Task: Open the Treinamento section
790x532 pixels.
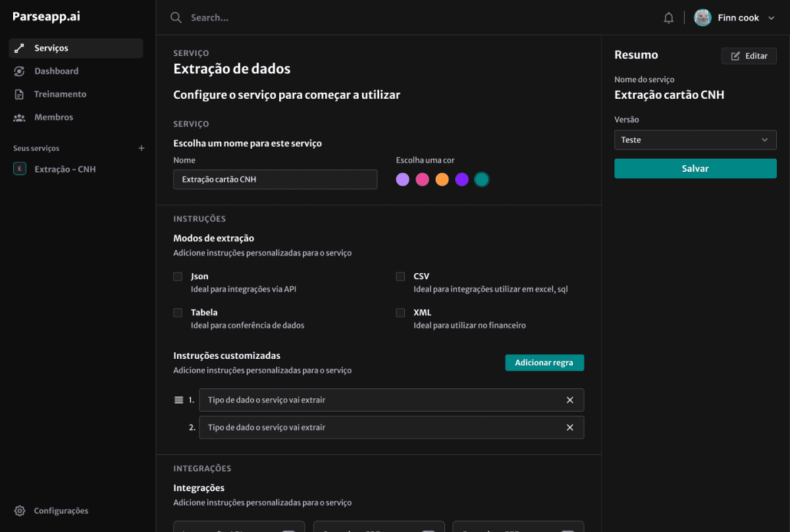Action: point(61,93)
